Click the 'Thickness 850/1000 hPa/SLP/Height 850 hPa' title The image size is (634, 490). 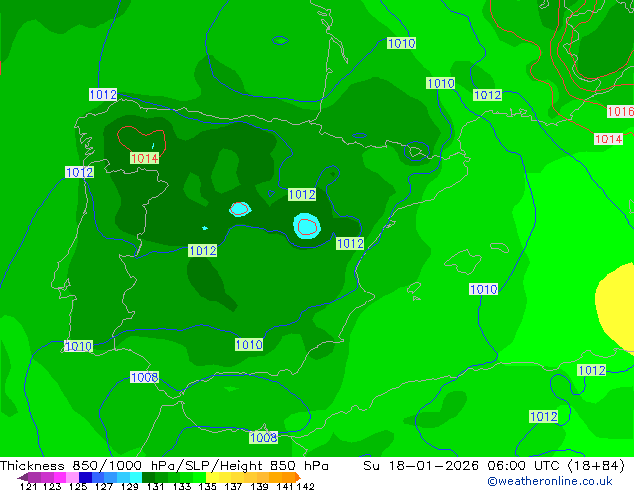pos(164,466)
